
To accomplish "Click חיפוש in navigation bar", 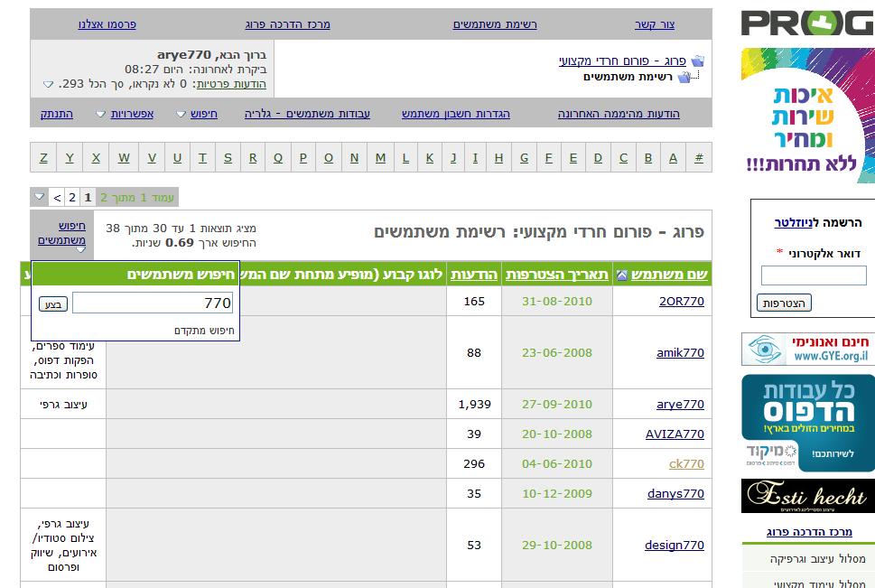I will (x=204, y=114).
